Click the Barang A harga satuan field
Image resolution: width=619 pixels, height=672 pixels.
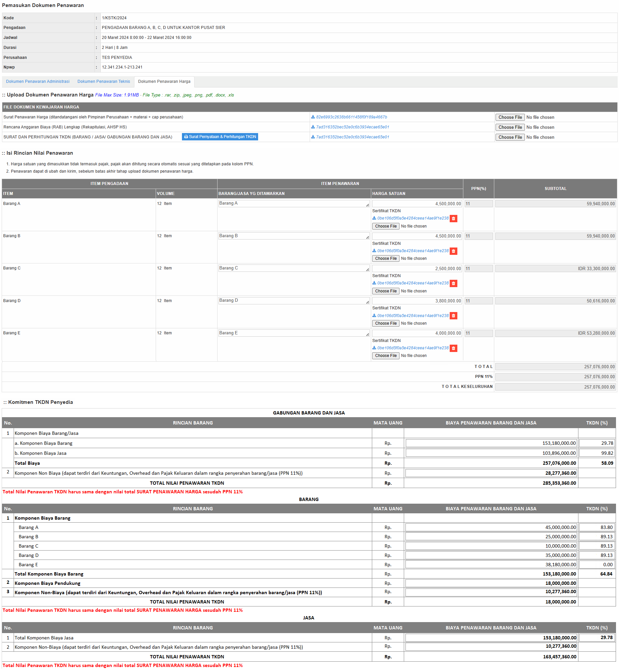(x=417, y=204)
